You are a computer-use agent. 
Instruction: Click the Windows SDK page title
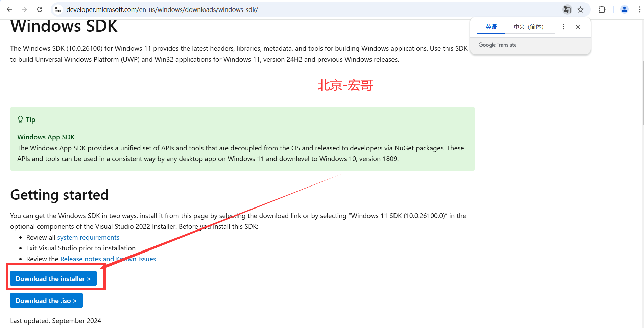coord(64,26)
